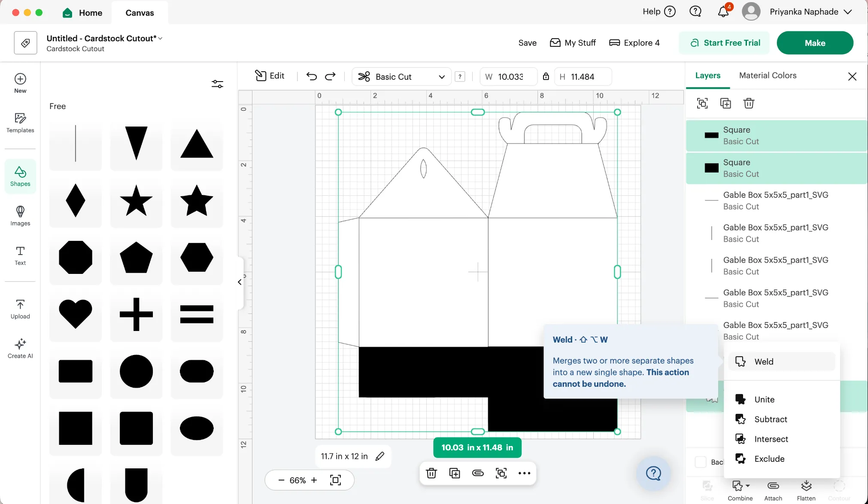Open the Edit menu
The width and height of the screenshot is (868, 504).
[270, 76]
